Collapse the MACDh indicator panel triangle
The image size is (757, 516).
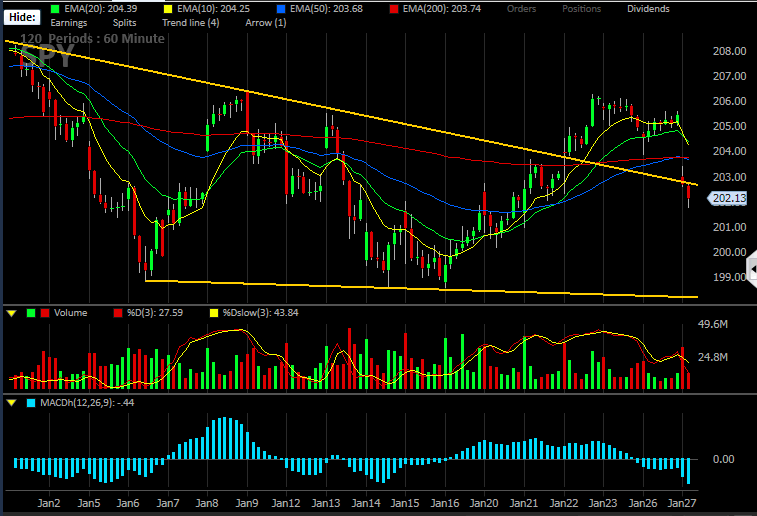point(12,403)
